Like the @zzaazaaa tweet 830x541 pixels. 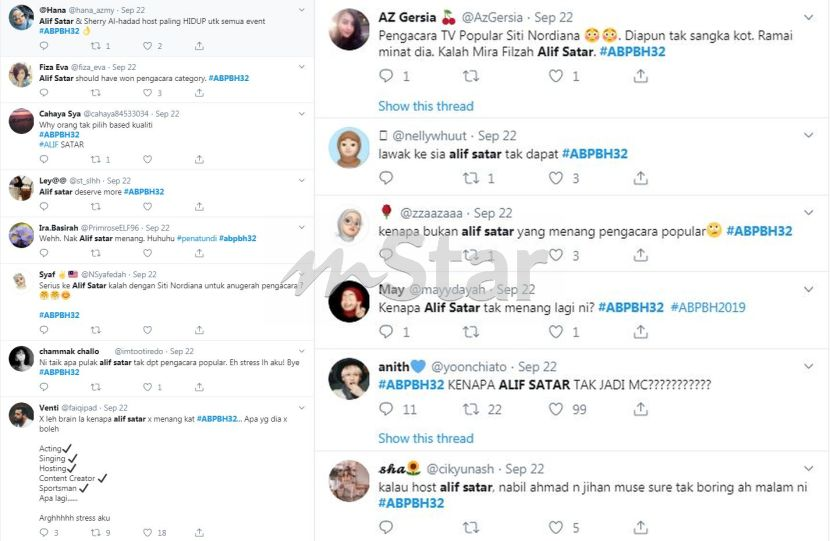click(x=555, y=255)
